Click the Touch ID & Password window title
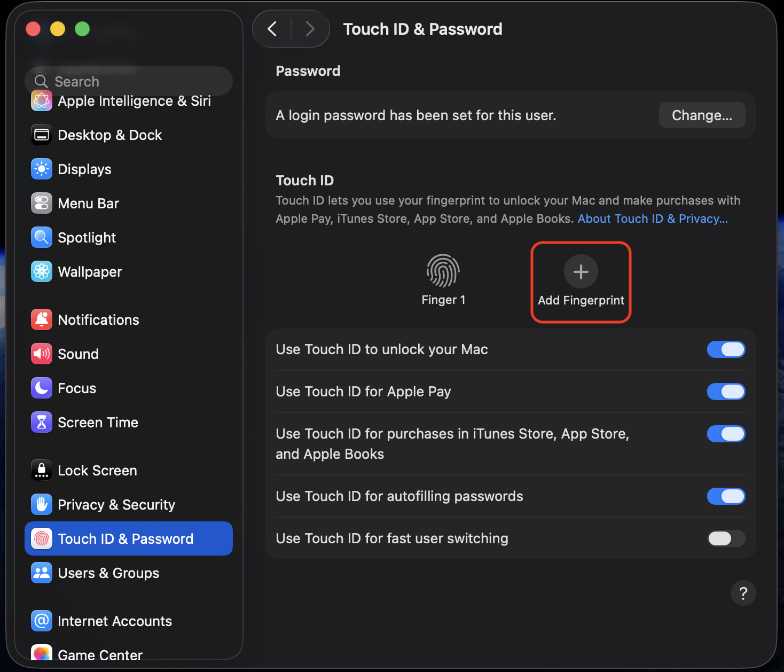Screen dimensions: 784x672 tap(422, 29)
